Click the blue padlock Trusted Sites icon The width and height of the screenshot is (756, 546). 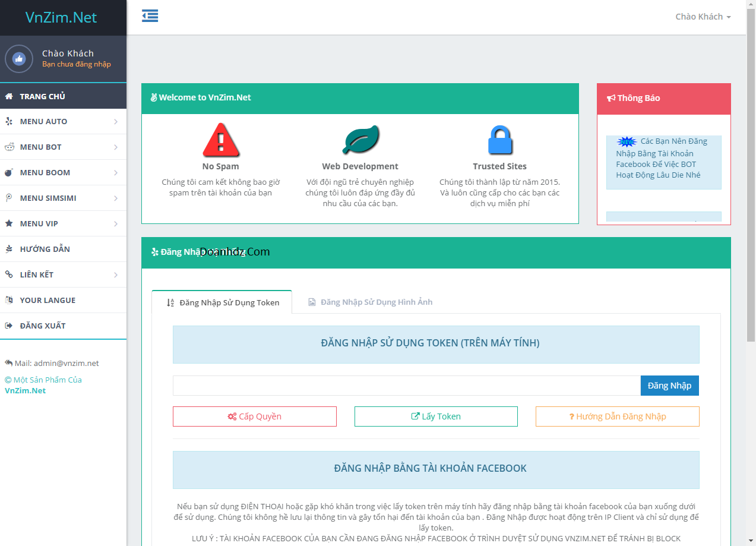pyautogui.click(x=499, y=140)
